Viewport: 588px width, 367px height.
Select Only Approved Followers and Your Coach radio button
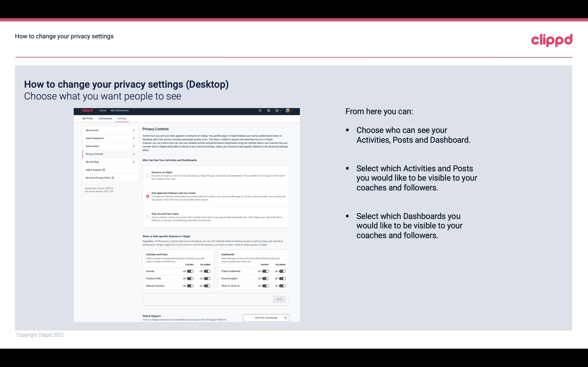147,196
